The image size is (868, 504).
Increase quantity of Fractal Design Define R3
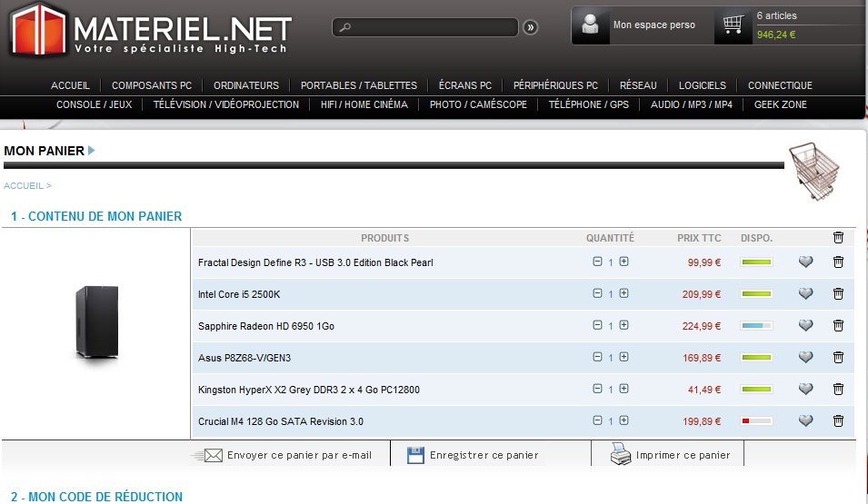click(624, 262)
